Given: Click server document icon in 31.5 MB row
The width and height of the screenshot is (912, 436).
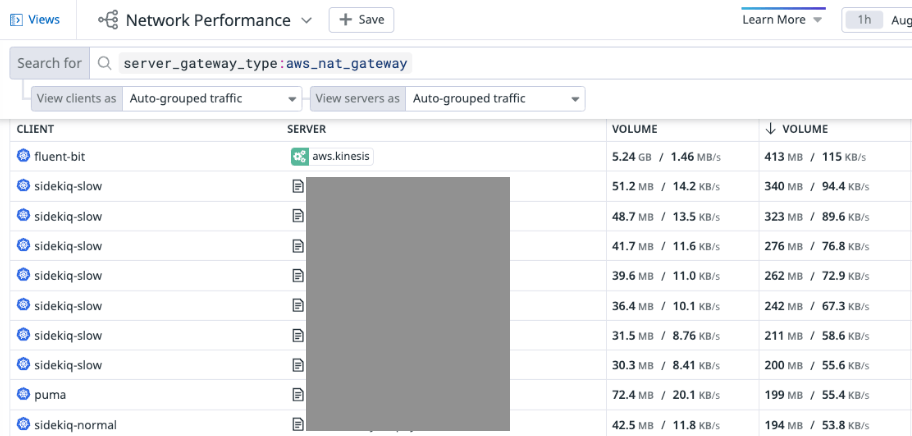Looking at the screenshot, I should click(x=298, y=335).
